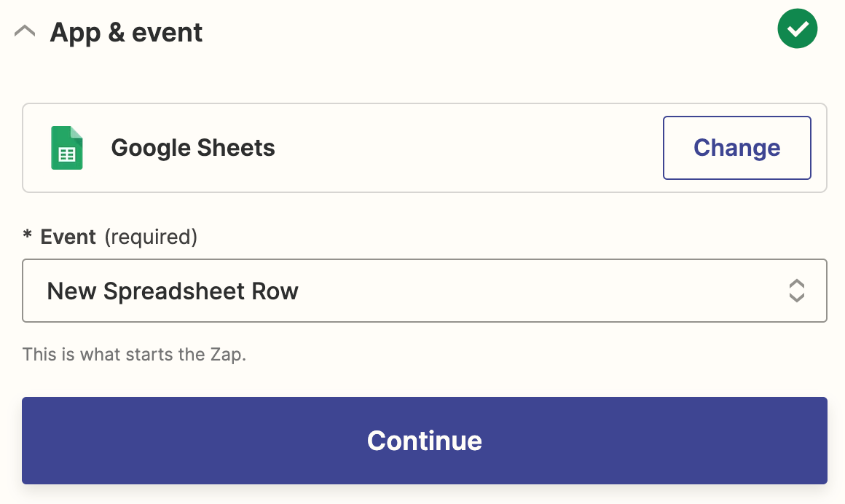The height and width of the screenshot is (504, 845).
Task: Click the downward arrow of the Event selector
Action: click(x=796, y=297)
